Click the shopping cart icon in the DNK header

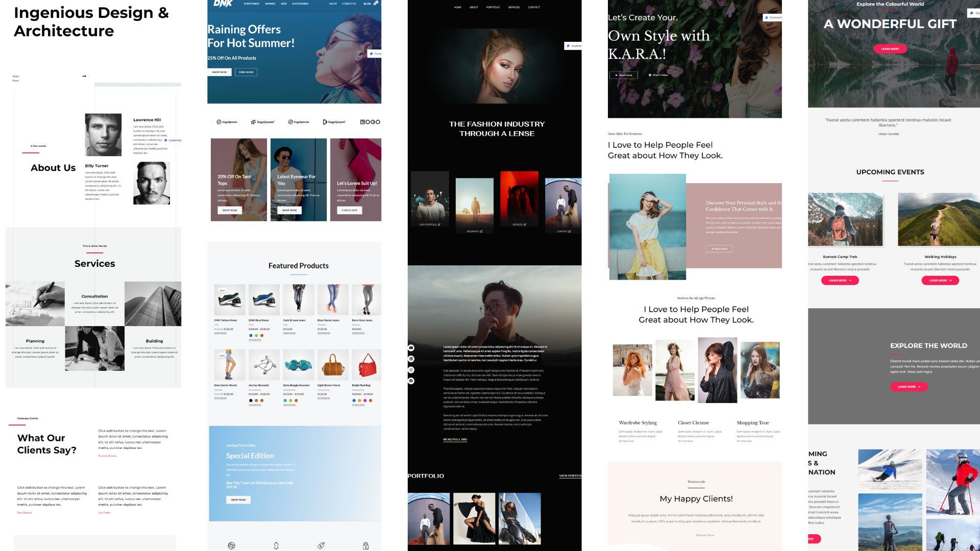[376, 3]
